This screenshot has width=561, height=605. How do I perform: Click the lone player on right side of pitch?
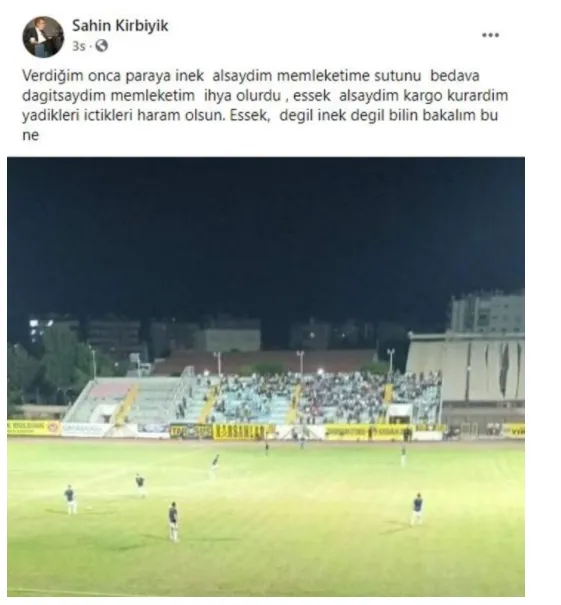point(417,509)
